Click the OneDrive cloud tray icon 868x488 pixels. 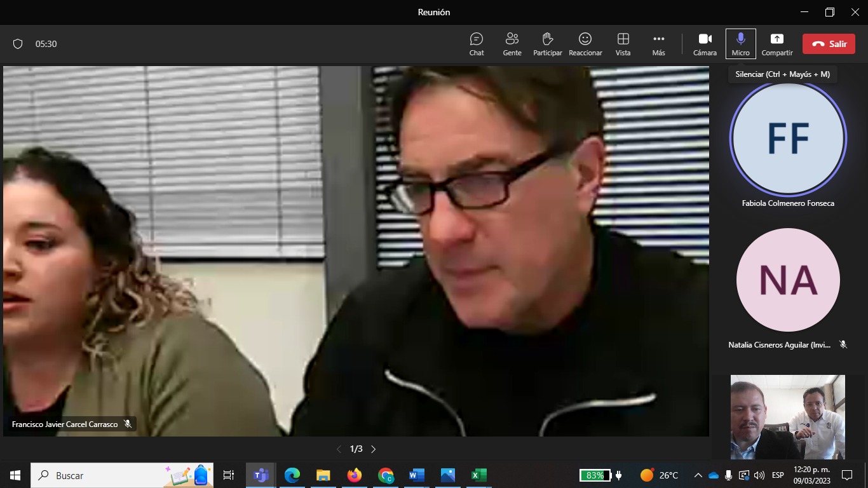click(714, 475)
